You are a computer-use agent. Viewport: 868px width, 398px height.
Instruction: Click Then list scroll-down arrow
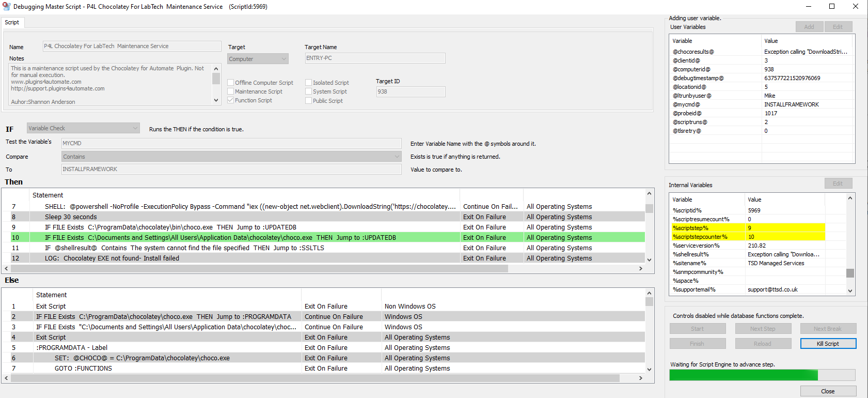pyautogui.click(x=650, y=259)
